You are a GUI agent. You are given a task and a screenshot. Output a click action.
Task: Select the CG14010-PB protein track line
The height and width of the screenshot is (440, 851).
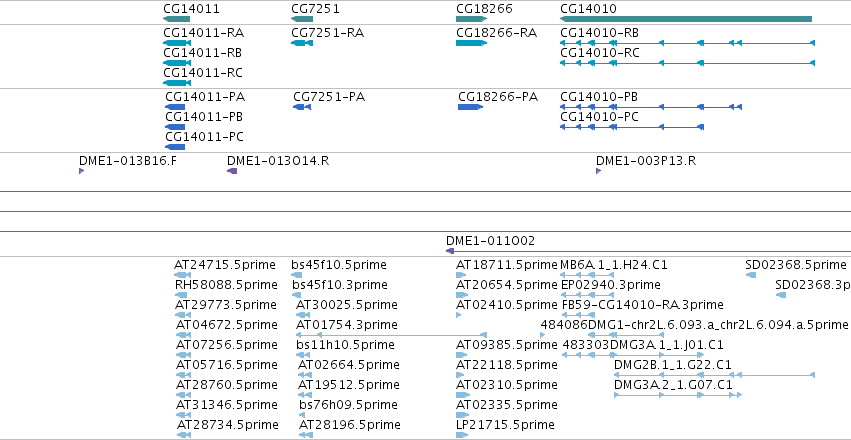(x=651, y=107)
